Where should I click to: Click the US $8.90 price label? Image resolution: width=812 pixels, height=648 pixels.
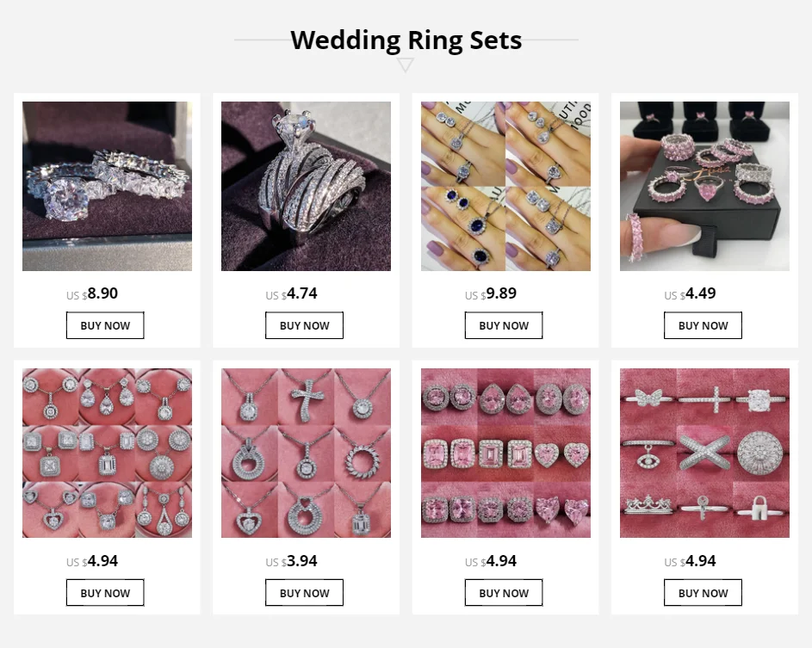tap(92, 294)
